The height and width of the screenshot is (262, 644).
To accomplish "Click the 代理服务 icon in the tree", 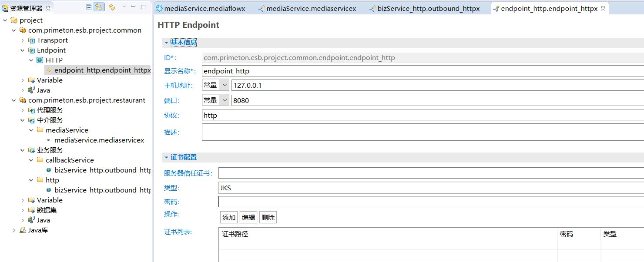I will (x=32, y=110).
